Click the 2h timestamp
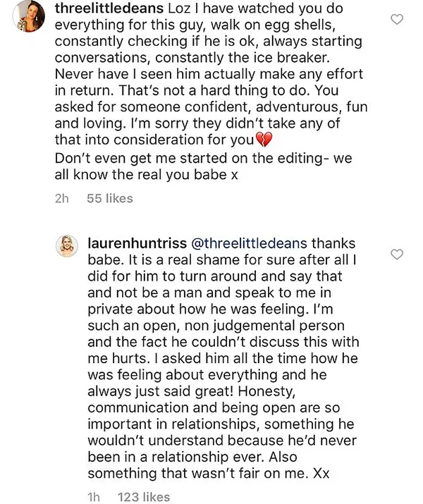Screen dimensions: 423x504 [62, 198]
